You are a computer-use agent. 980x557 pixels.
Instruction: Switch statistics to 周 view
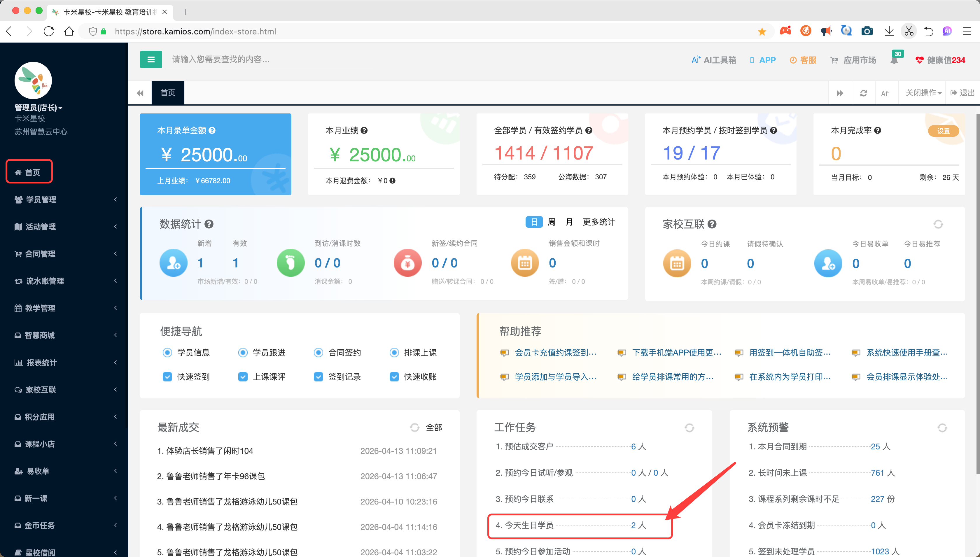552,222
